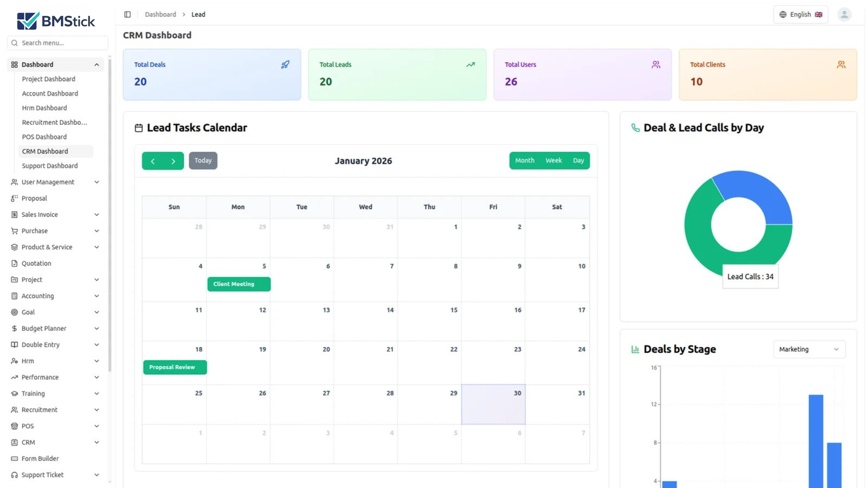Open the Form Builder section
The image size is (868, 488).
(40, 458)
